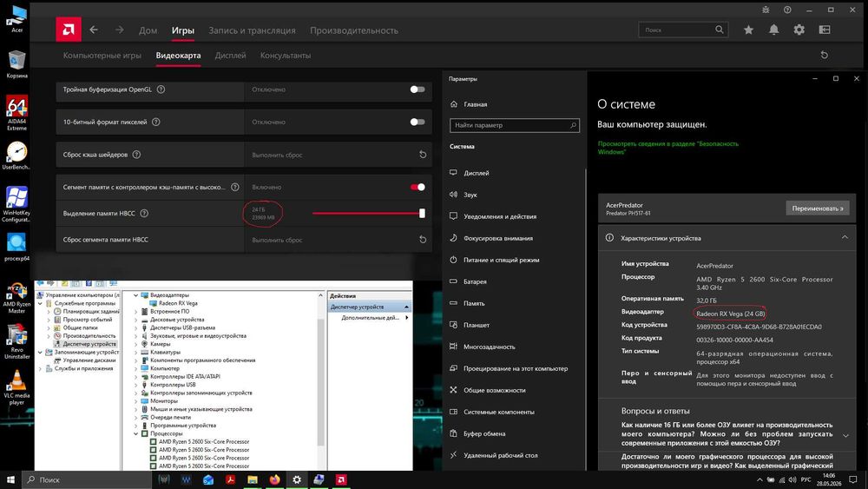
Task: Expand Клавиатуры in Device Manager
Action: coord(135,353)
